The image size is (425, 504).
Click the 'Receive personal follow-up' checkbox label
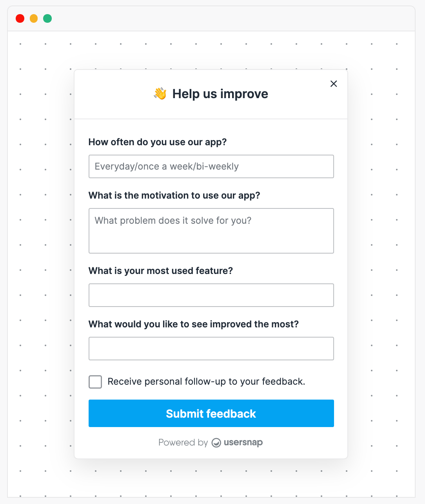tap(206, 382)
